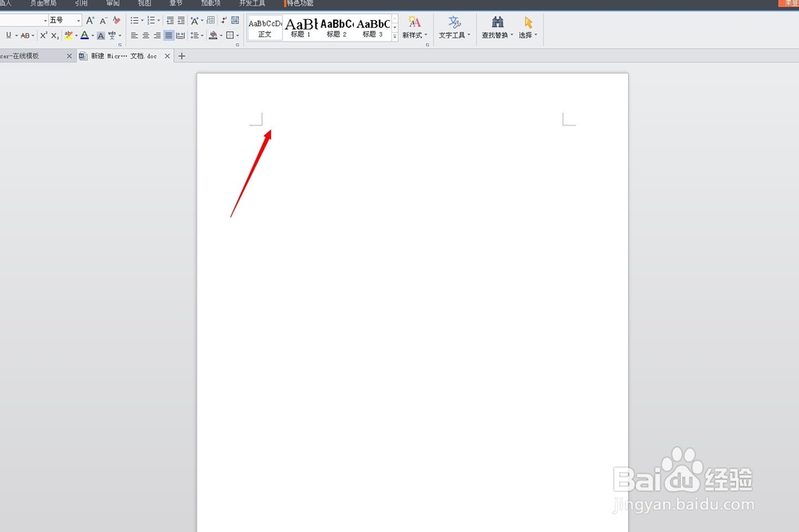Open line spacing options
The height and width of the screenshot is (532, 799).
195,36
